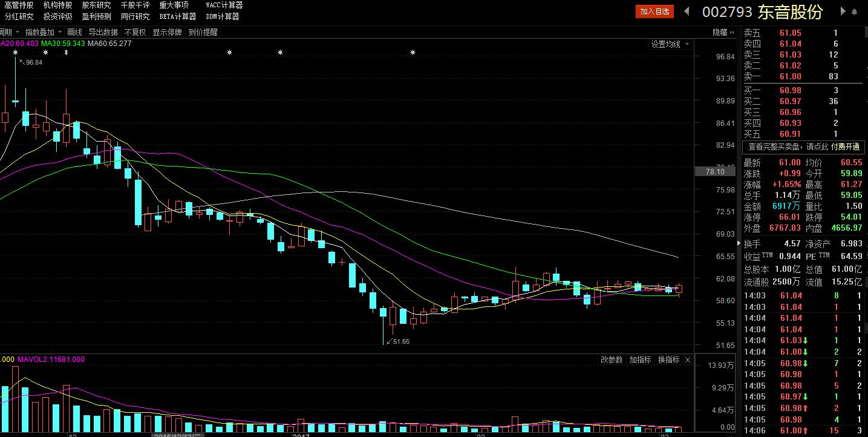
Task: Open the 千股千评 menu item
Action: [135, 5]
